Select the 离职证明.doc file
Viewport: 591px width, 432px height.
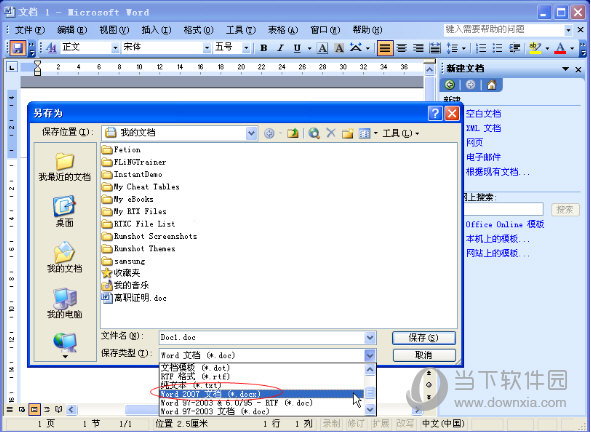point(134,298)
